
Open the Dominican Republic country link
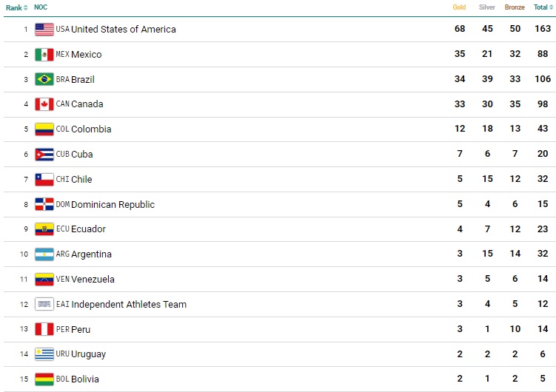(113, 205)
